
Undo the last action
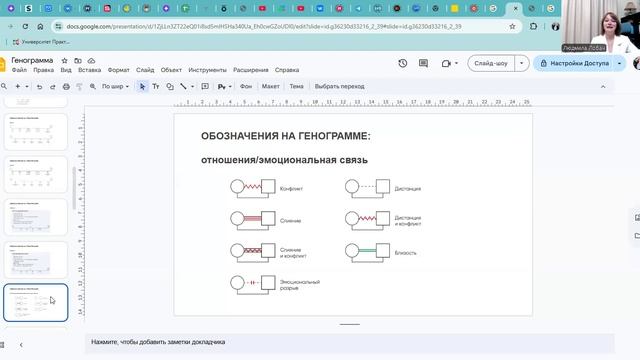[x=39, y=87]
